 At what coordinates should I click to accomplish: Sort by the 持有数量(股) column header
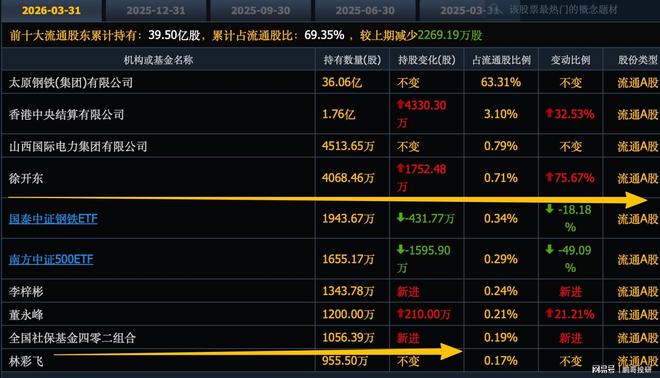point(352,60)
